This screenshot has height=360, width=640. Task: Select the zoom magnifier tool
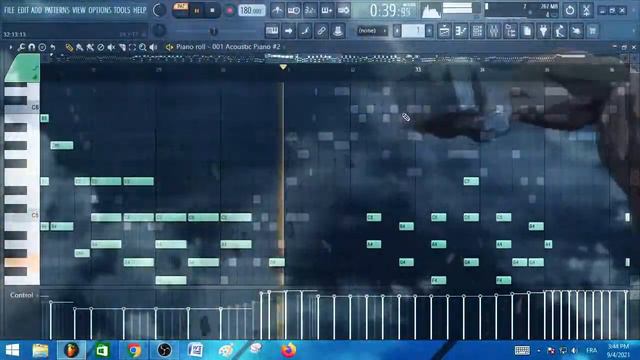point(142,47)
